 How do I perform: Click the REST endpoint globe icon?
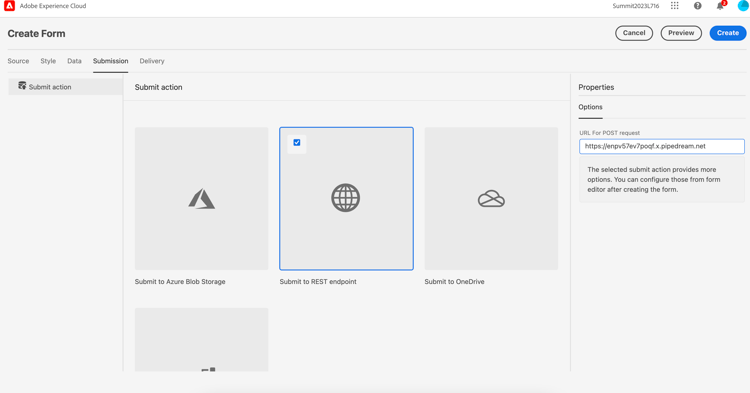coord(346,198)
